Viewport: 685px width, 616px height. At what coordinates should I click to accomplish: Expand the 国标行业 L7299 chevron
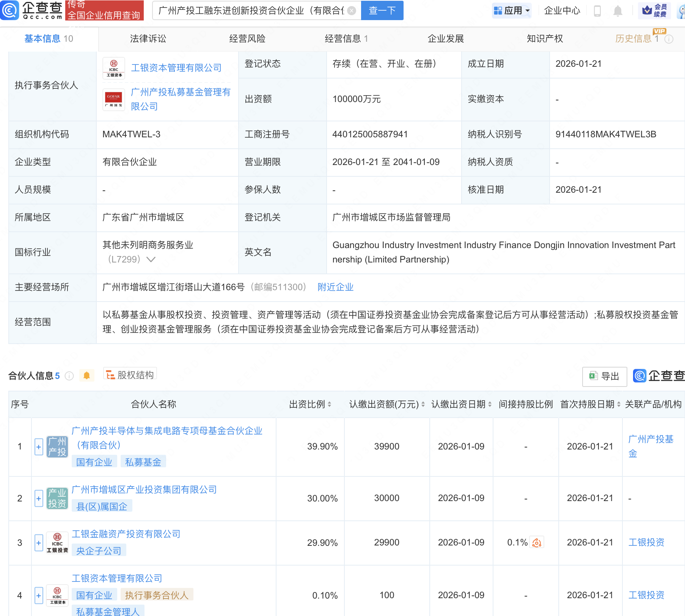[x=151, y=259]
